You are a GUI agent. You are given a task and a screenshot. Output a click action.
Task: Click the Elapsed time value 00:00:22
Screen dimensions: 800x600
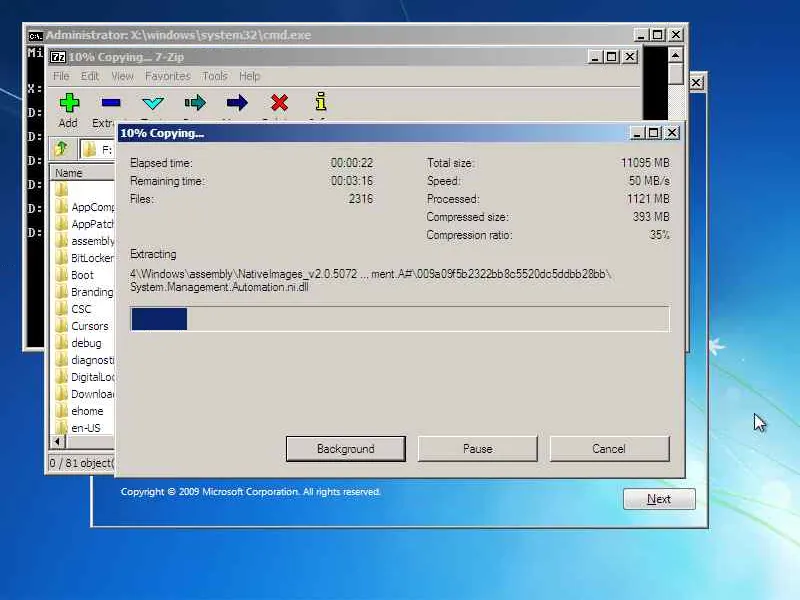(352, 163)
